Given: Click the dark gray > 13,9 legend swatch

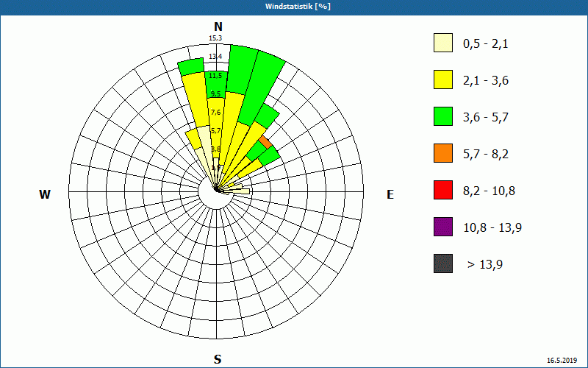Looking at the screenshot, I should pos(443,263).
